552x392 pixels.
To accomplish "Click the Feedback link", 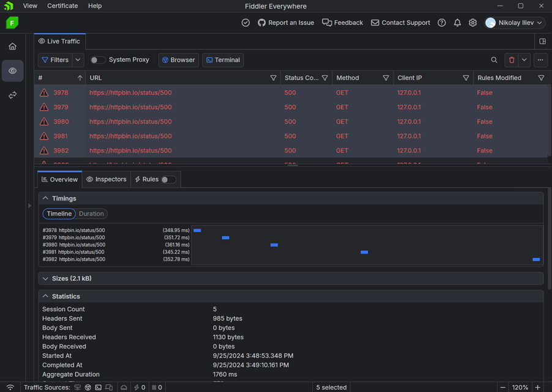I will tap(342, 23).
